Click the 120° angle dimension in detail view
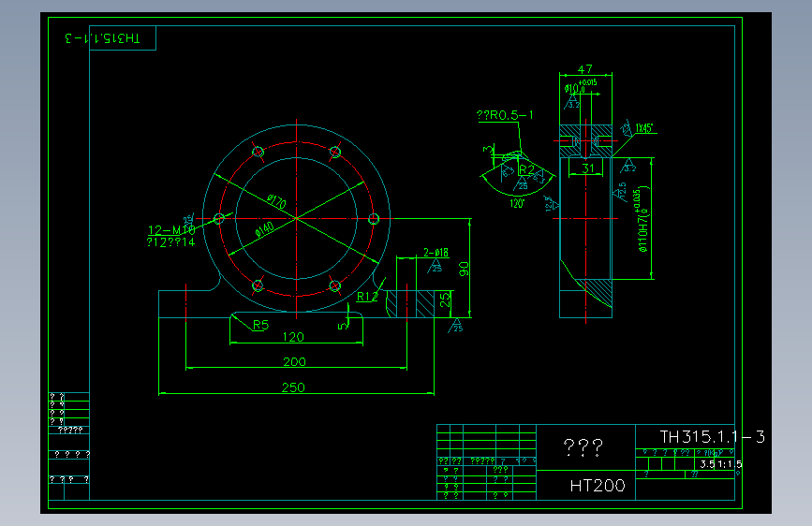 [517, 203]
